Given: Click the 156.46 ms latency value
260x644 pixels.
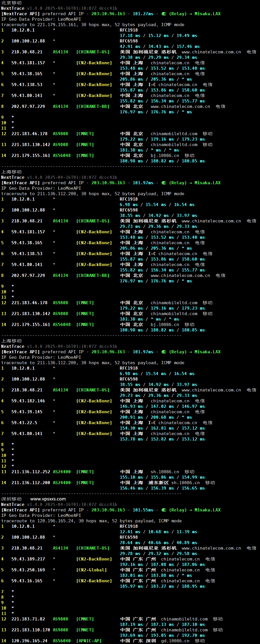Looking at the screenshot, I should [x=131, y=488].
